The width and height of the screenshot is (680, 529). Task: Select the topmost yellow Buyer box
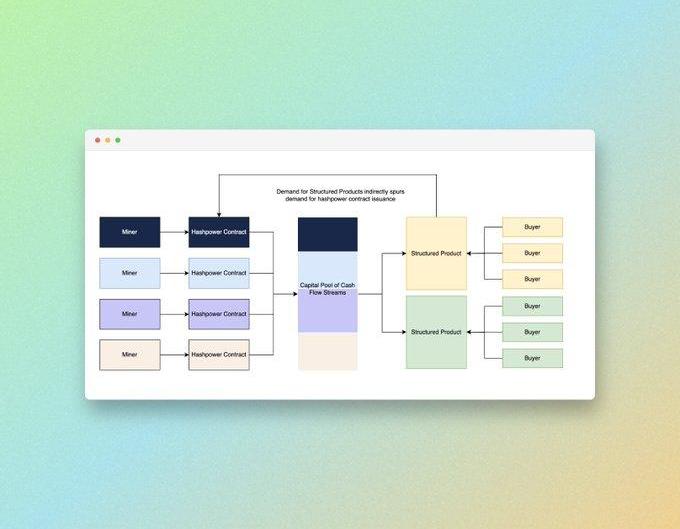pyautogui.click(x=533, y=227)
